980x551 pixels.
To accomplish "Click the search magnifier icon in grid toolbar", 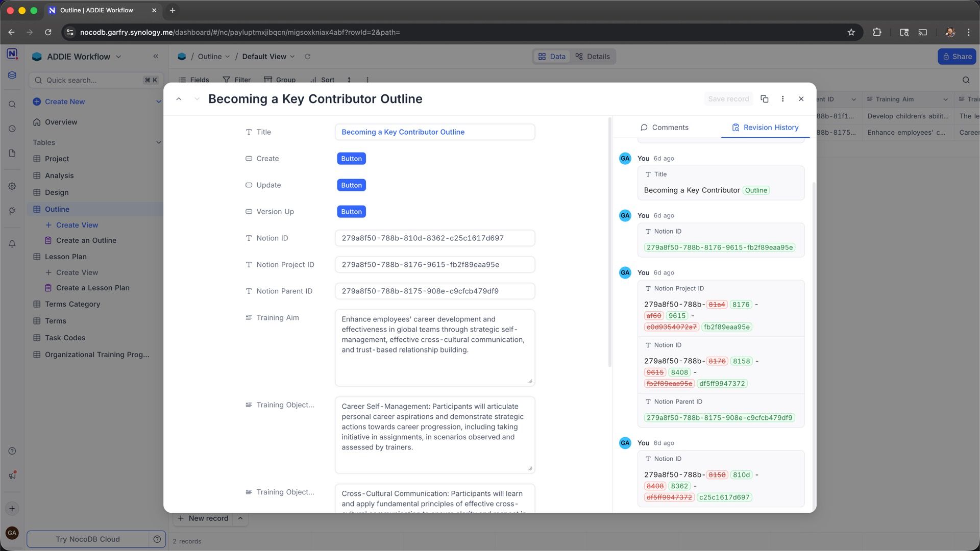I will (x=966, y=80).
